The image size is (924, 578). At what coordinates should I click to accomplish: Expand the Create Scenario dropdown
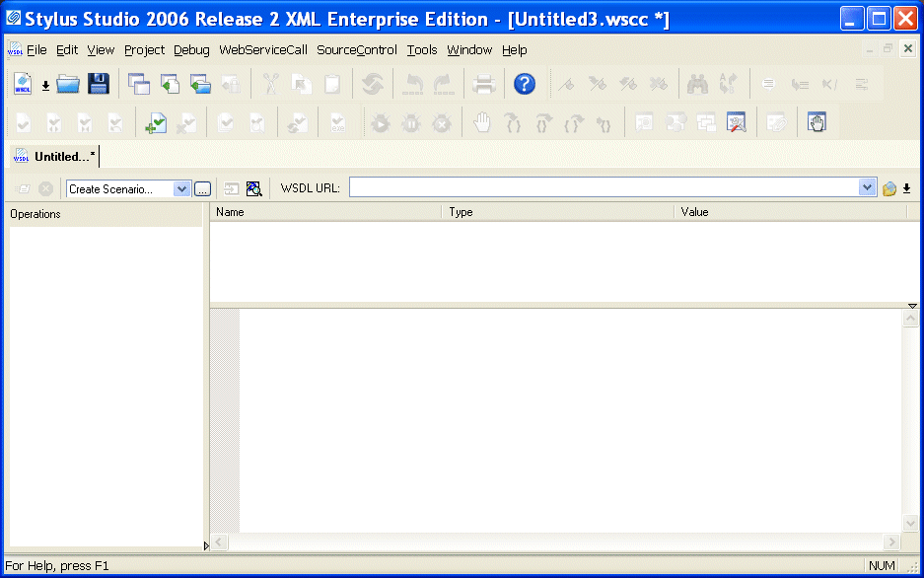point(181,188)
